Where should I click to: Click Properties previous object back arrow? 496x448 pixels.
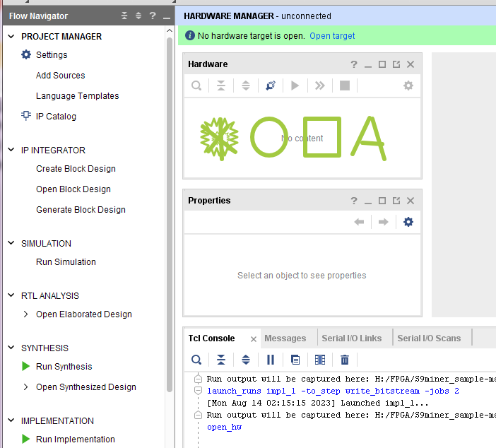coord(359,222)
